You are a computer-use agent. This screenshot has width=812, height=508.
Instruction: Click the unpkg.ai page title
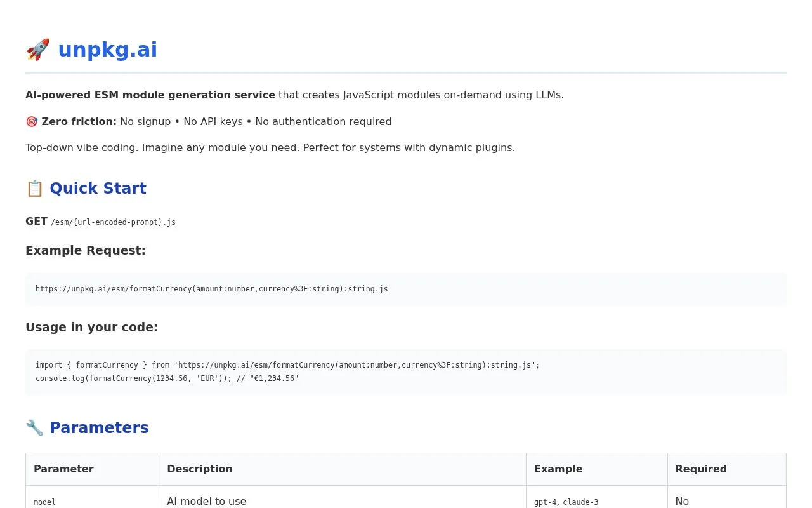tap(107, 50)
